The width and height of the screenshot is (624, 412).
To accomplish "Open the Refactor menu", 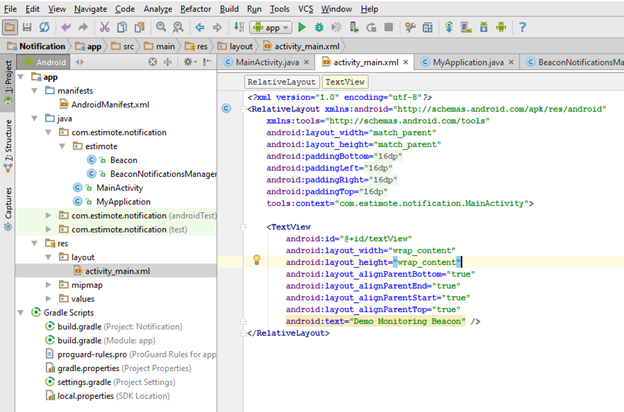I will (x=195, y=9).
